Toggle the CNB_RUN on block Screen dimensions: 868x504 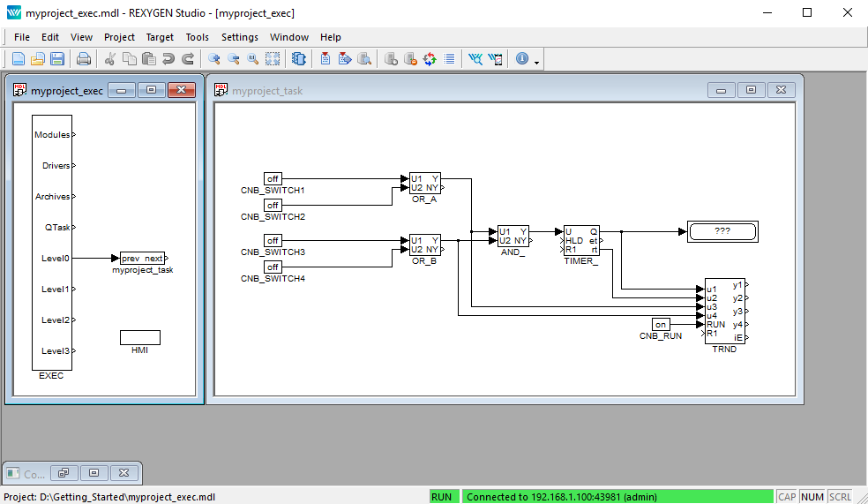click(662, 325)
